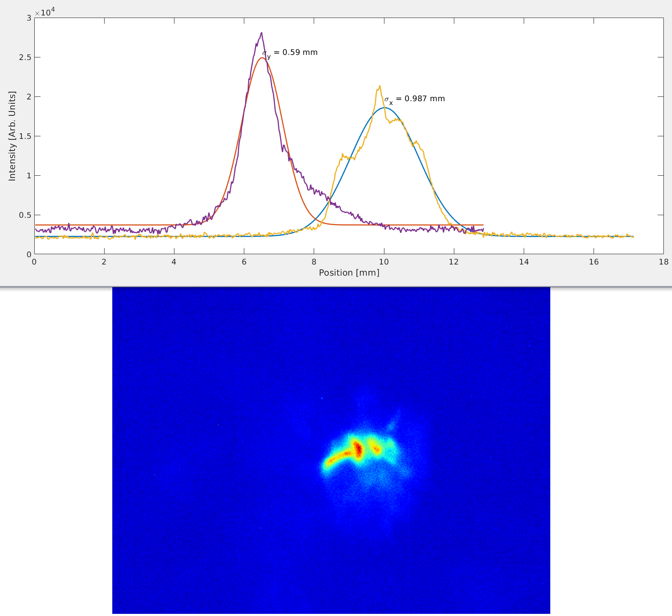Click y-axis tick label 2.5
Image resolution: width=672 pixels, height=616 pixels.
point(24,57)
